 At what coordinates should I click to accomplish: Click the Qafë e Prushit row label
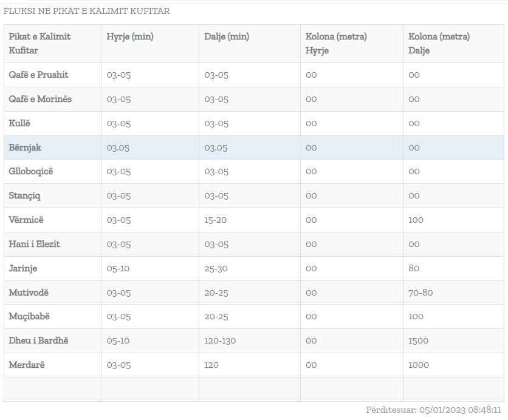[x=39, y=75]
